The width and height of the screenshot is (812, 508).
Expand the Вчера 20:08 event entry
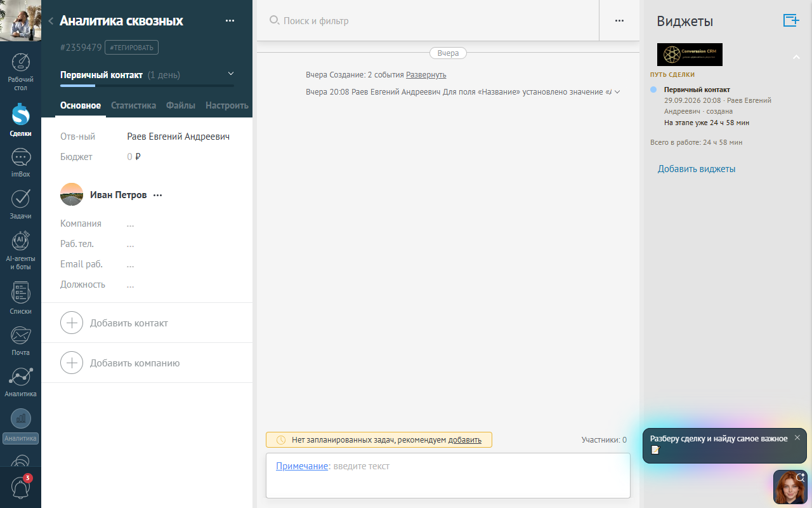click(617, 92)
